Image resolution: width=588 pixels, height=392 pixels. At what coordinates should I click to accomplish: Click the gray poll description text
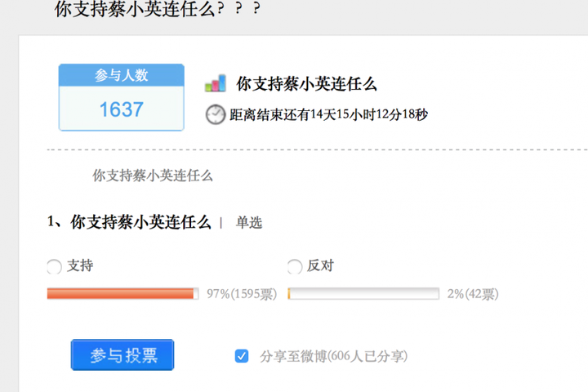153,176
